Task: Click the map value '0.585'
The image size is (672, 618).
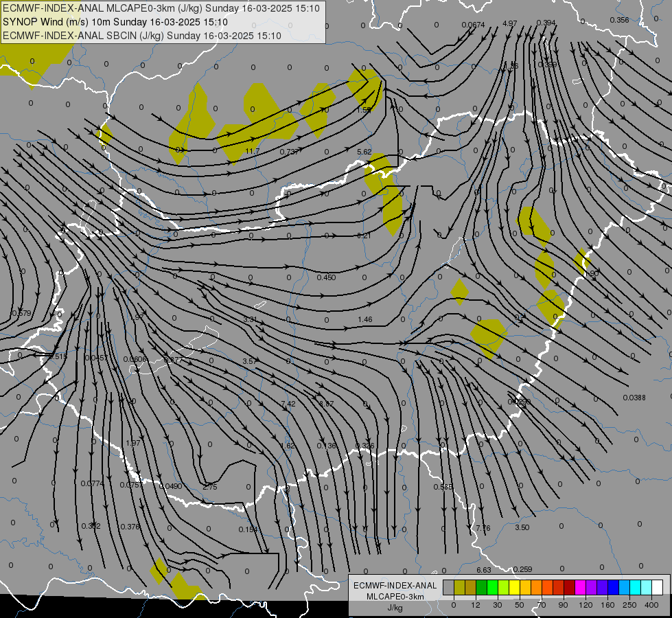Action: tap(443, 487)
